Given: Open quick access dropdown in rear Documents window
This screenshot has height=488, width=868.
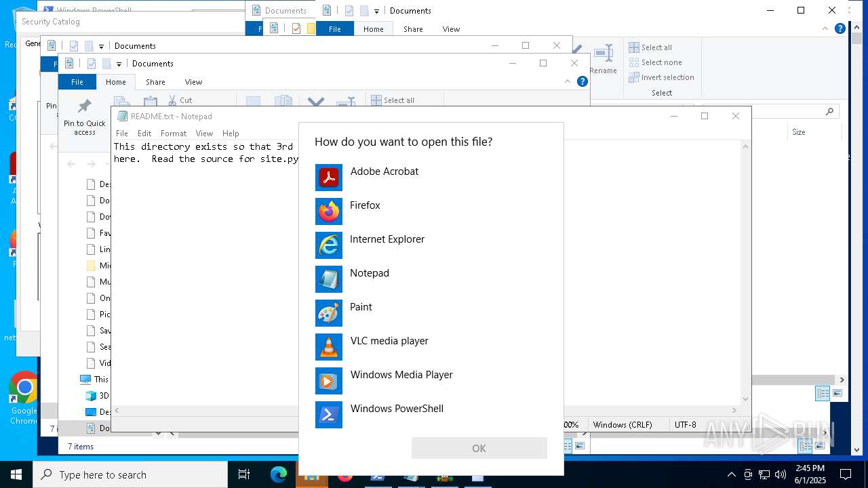Looking at the screenshot, I should pyautogui.click(x=376, y=11).
